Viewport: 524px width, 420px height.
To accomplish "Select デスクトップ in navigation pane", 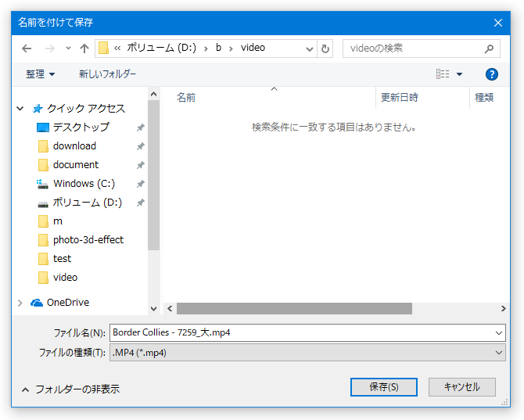I will pyautogui.click(x=81, y=127).
